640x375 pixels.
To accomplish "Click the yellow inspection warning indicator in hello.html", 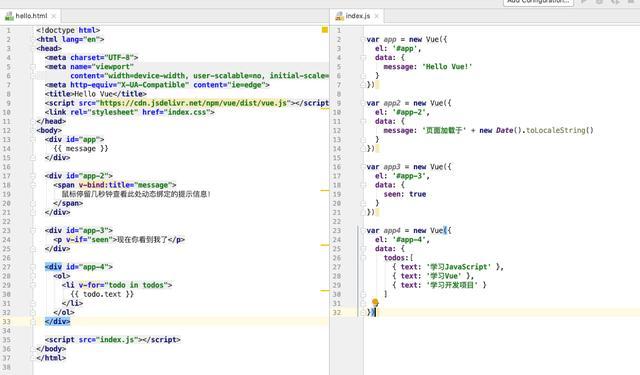I will [x=324, y=30].
